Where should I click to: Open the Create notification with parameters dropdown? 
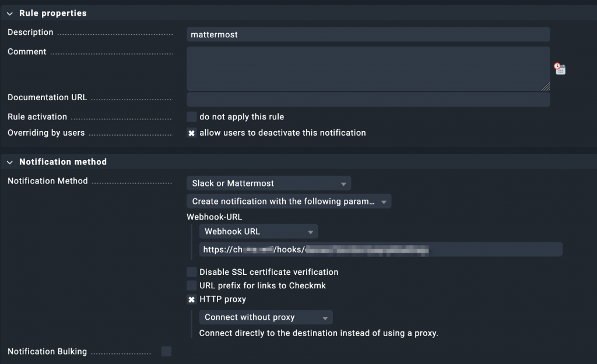tap(289, 202)
